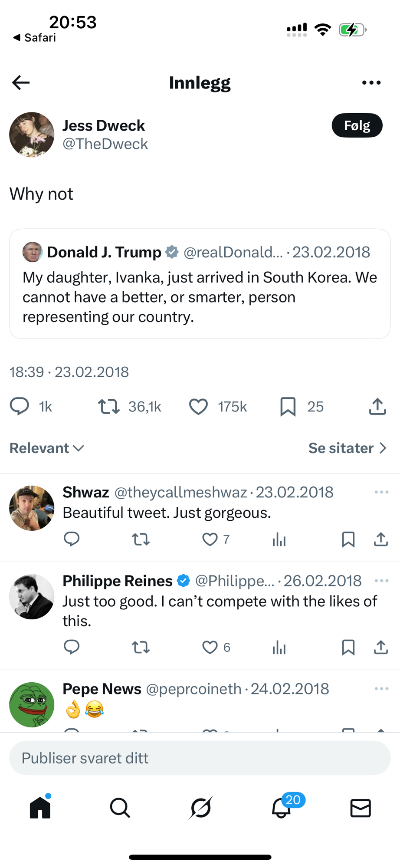Open the Messages envelope tab
This screenshot has height=868, width=400.
(361, 808)
